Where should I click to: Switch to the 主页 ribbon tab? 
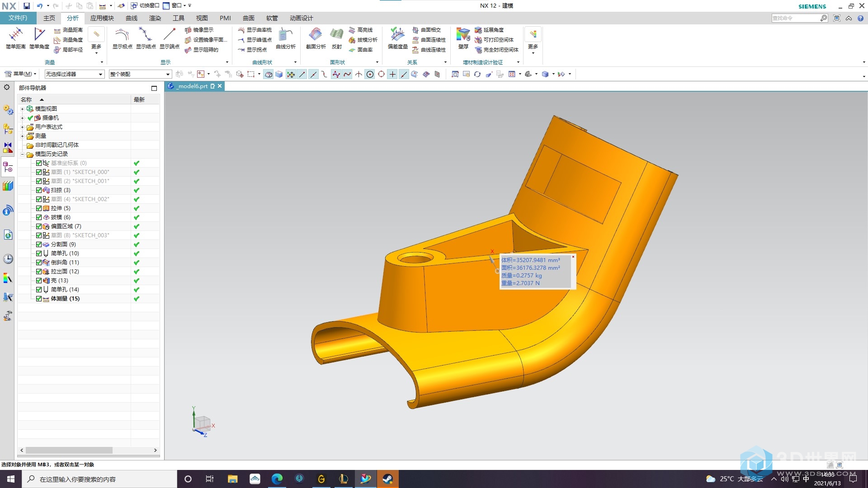(x=49, y=18)
